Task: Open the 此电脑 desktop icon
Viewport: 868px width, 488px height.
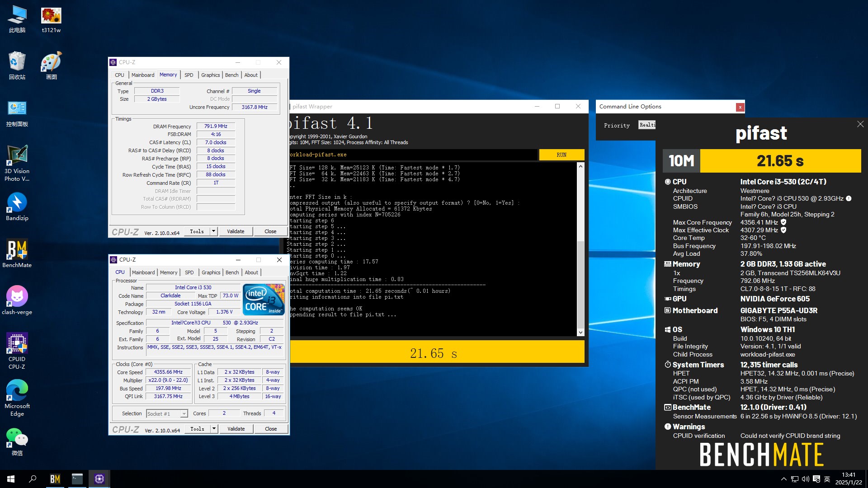Action: (17, 19)
